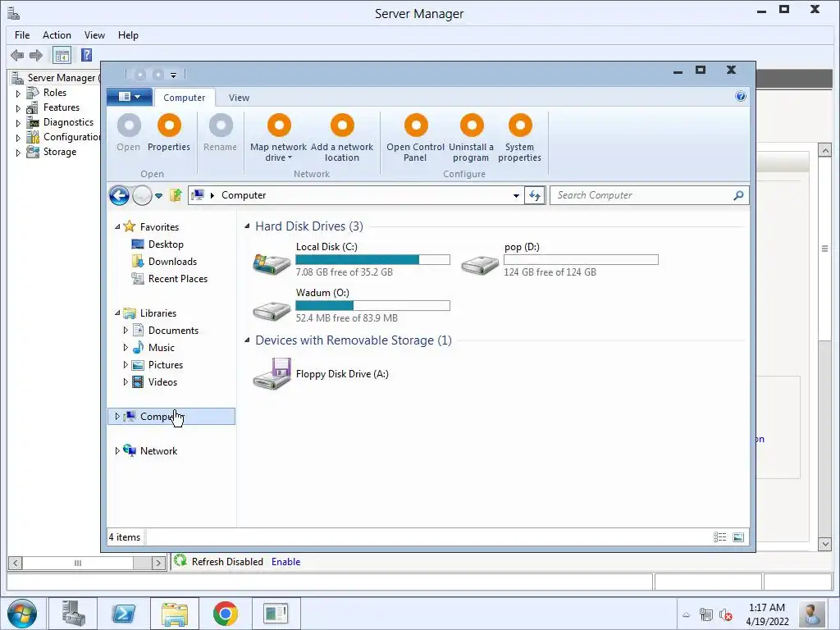This screenshot has width=840, height=630.
Task: Select Downloads in Favorites
Action: (172, 262)
